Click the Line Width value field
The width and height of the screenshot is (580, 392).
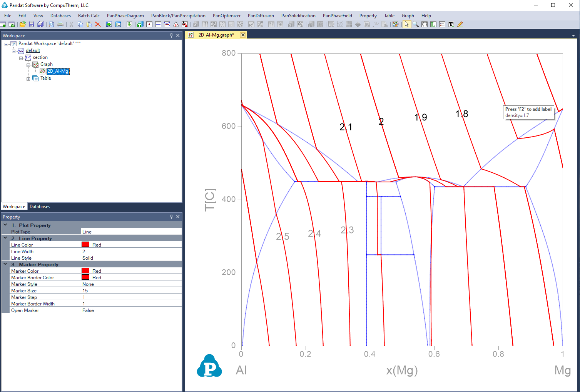[x=131, y=252]
